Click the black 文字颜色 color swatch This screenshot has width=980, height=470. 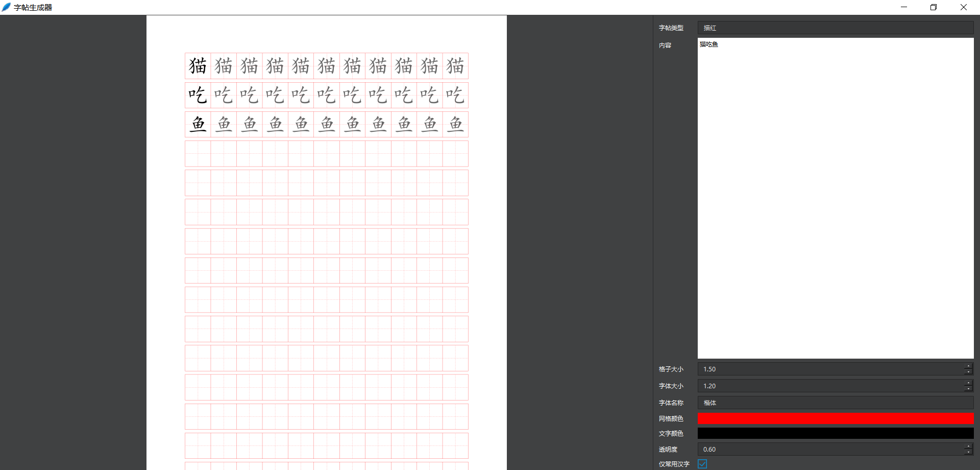click(x=835, y=433)
